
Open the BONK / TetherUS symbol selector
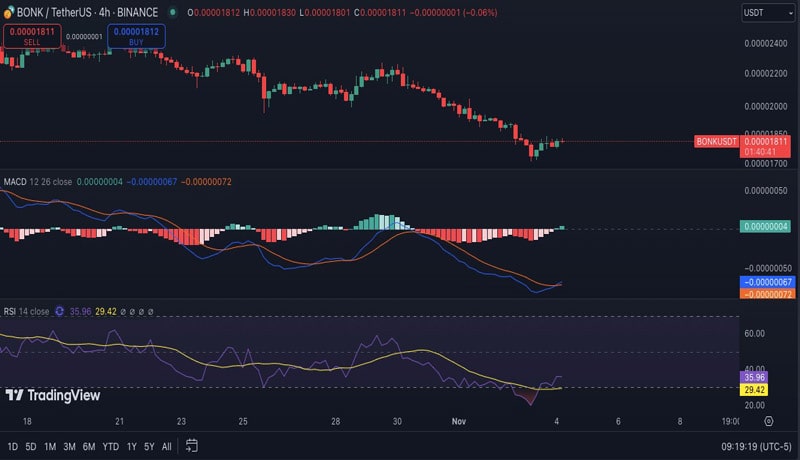click(x=58, y=12)
